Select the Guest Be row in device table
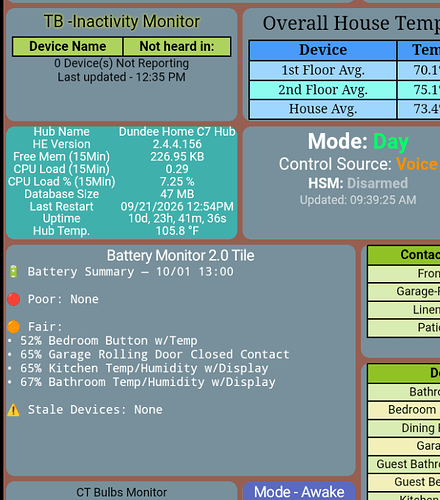Image resolution: width=440 pixels, height=500 pixels. tap(404, 482)
